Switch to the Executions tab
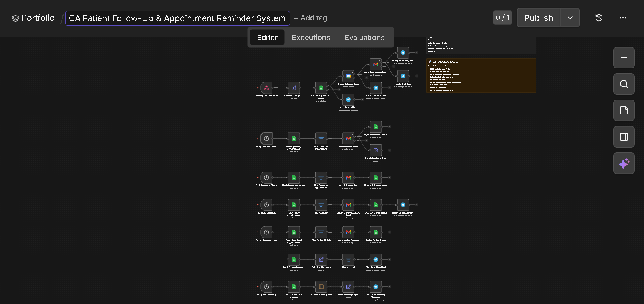Viewport: 644px width, 304px height. coord(311,38)
